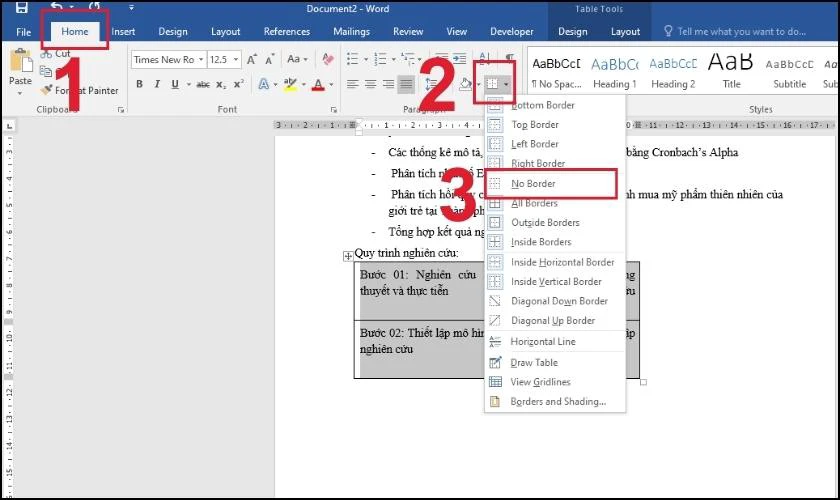Viewport: 840px width, 500px height.
Task: Decrease font size with Shrink Font
Action: pyautogui.click(x=269, y=59)
